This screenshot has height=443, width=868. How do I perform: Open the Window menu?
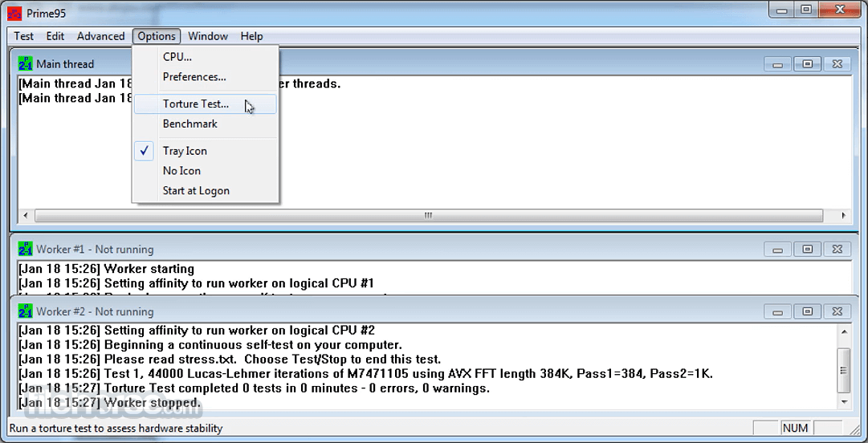208,36
